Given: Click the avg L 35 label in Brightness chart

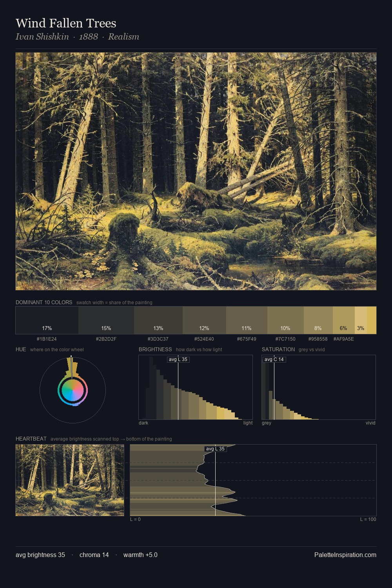Looking at the screenshot, I should click(178, 359).
